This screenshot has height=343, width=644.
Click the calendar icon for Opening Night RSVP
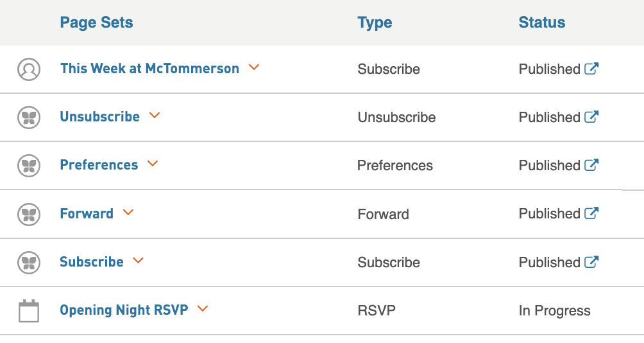(29, 311)
